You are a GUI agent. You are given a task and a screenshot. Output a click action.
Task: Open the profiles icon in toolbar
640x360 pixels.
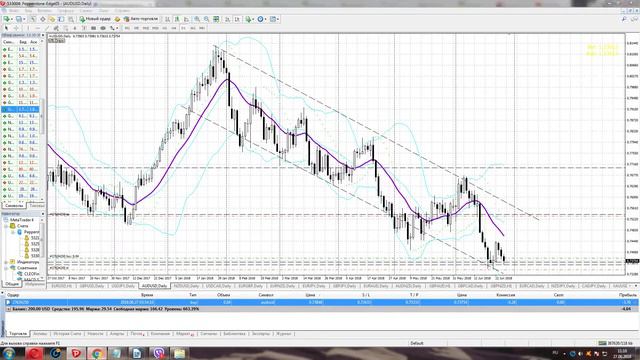click(18, 19)
